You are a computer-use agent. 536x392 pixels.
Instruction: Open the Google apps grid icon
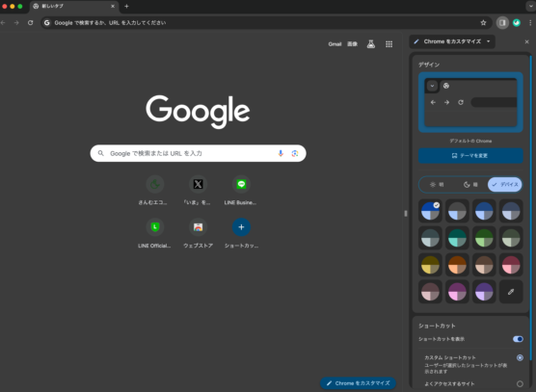pos(389,44)
